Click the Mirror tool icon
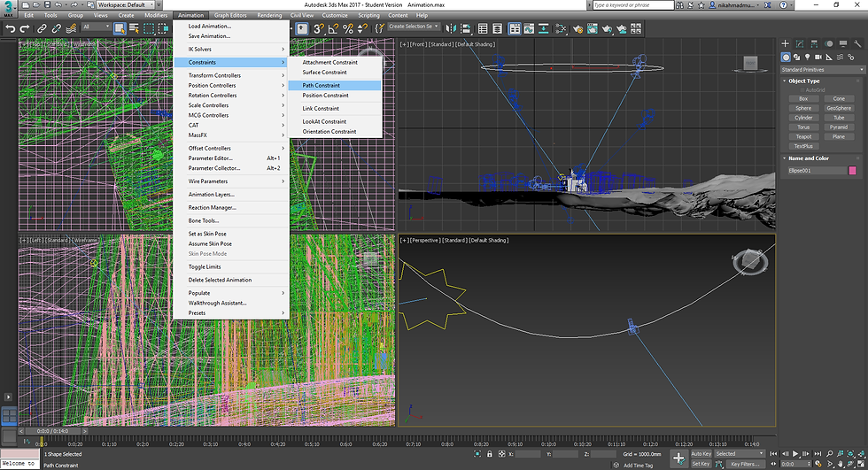This screenshot has width=868, height=470. click(x=451, y=28)
